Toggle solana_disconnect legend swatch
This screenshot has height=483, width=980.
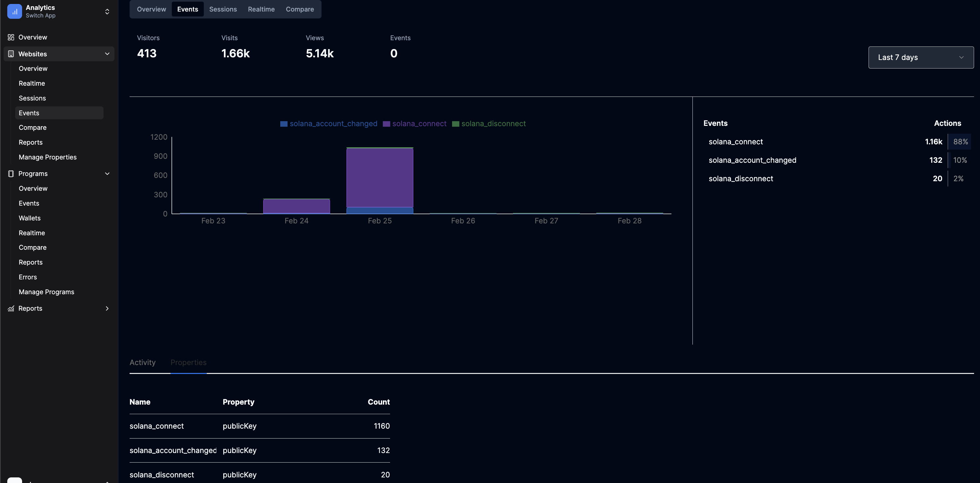455,124
